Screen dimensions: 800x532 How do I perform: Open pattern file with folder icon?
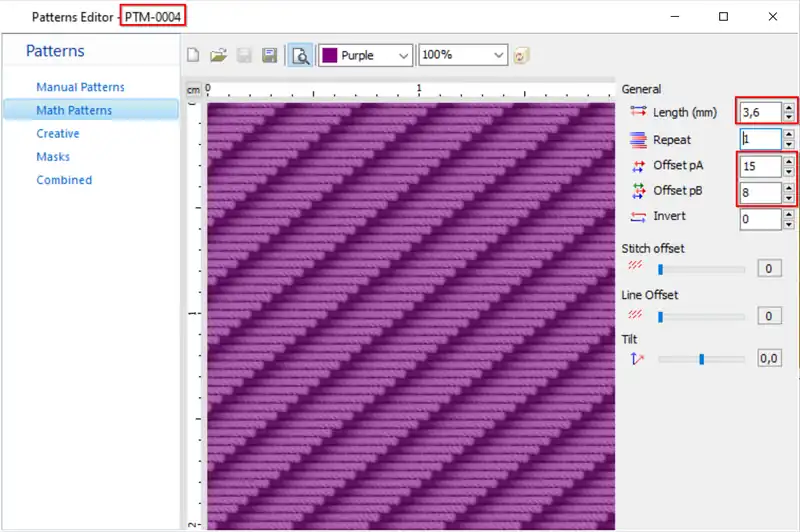[x=218, y=55]
